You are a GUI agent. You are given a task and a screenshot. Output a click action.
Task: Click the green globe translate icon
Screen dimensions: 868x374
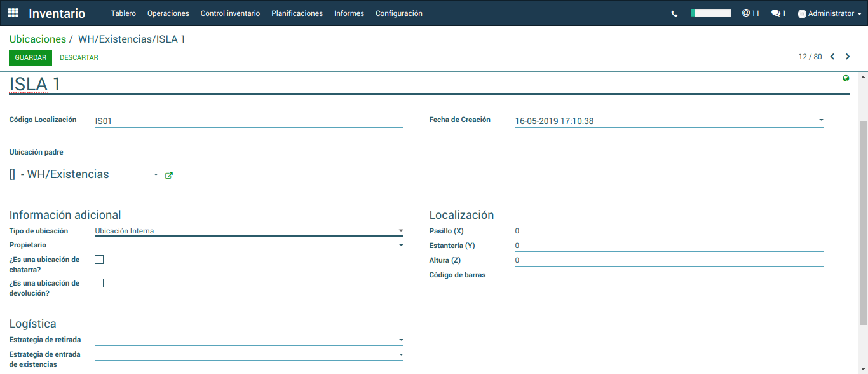click(846, 78)
